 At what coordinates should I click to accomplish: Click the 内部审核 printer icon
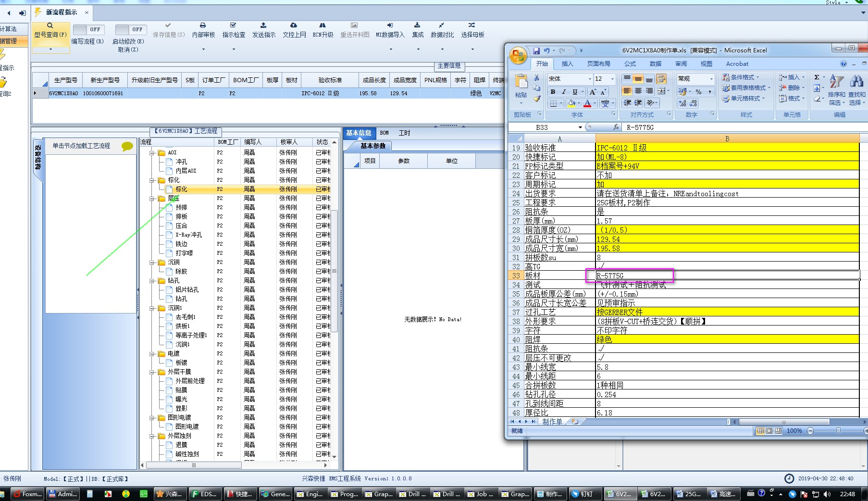[203, 25]
